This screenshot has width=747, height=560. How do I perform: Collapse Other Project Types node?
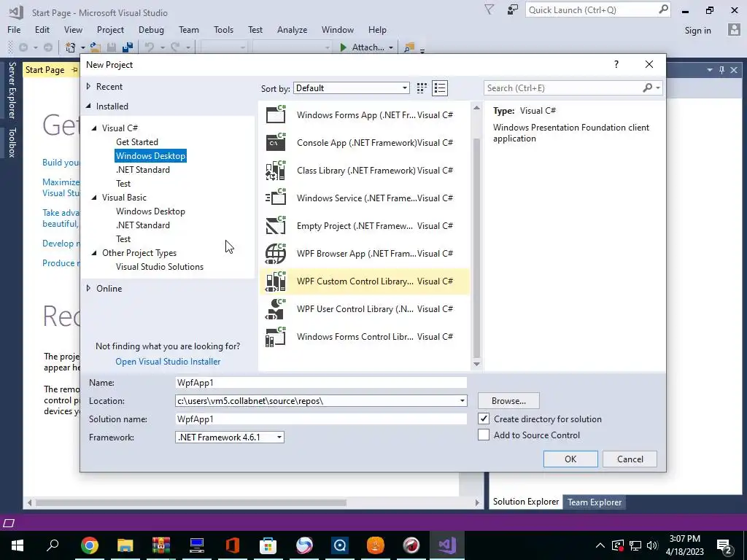tap(94, 253)
